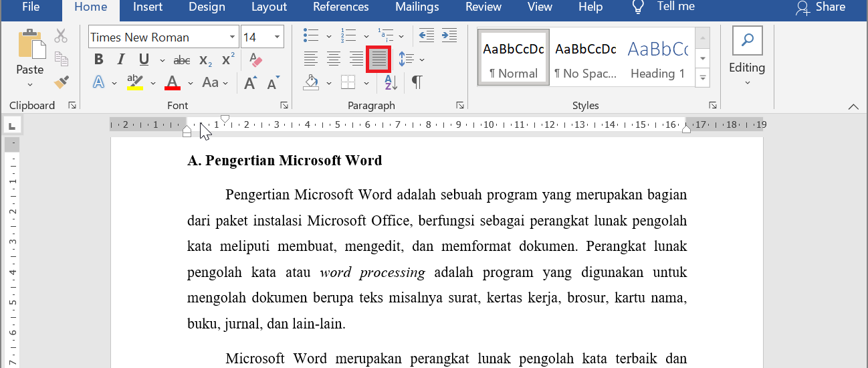Apply the Normal style
This screenshot has height=368, width=868.
pos(514,58)
